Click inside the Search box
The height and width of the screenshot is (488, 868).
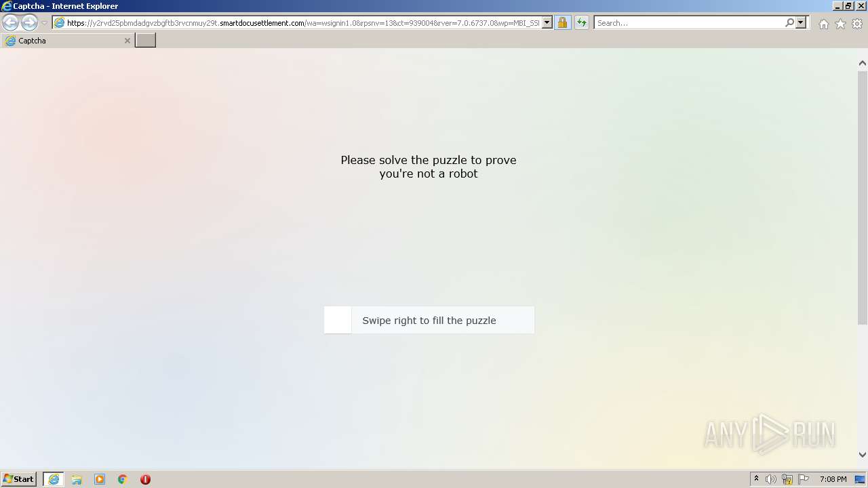(x=688, y=23)
